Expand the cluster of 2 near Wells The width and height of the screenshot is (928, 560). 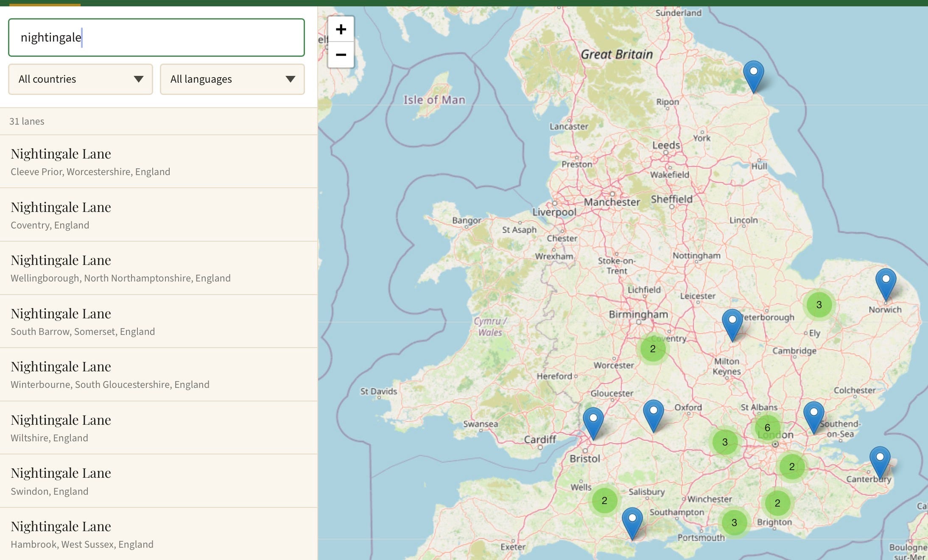click(x=604, y=501)
